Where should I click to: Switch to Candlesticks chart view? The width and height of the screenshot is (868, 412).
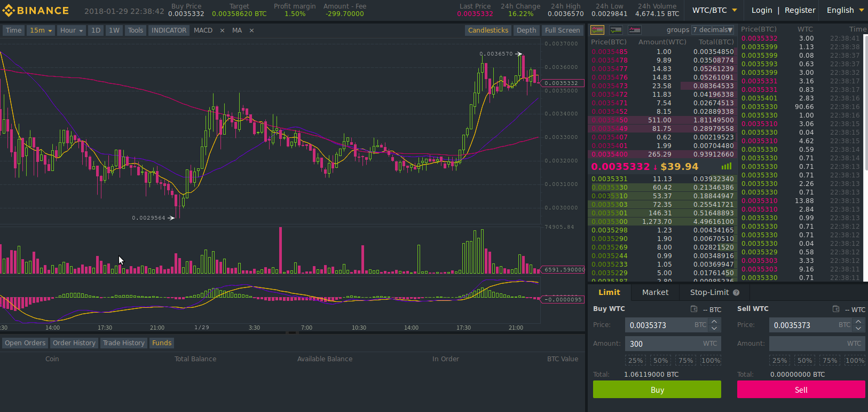(488, 30)
